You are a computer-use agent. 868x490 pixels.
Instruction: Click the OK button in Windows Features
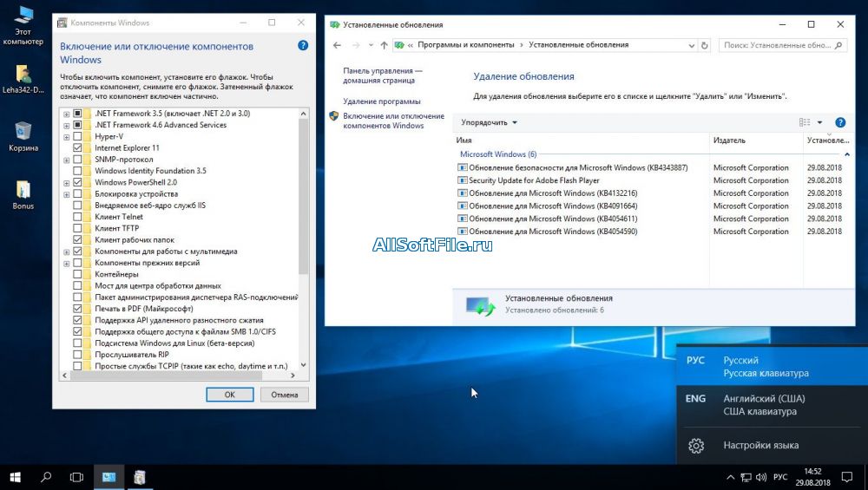click(230, 394)
